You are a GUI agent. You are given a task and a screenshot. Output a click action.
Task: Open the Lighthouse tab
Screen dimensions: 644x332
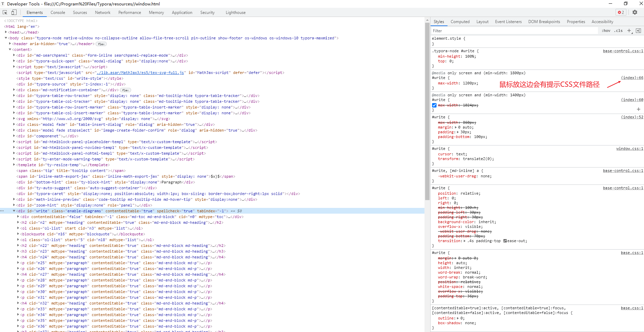pyautogui.click(x=236, y=13)
